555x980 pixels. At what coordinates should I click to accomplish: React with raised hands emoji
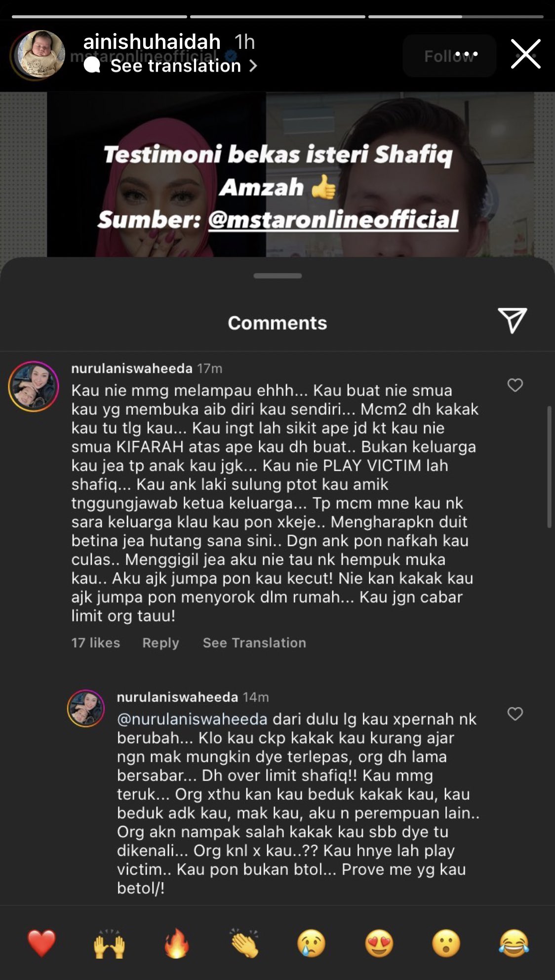[x=109, y=943]
